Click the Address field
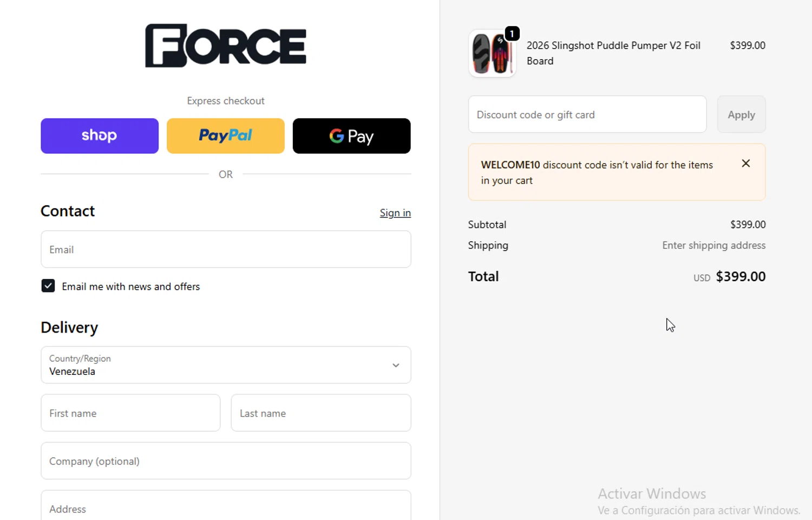Viewport: 812px width, 520px height. coord(226,505)
